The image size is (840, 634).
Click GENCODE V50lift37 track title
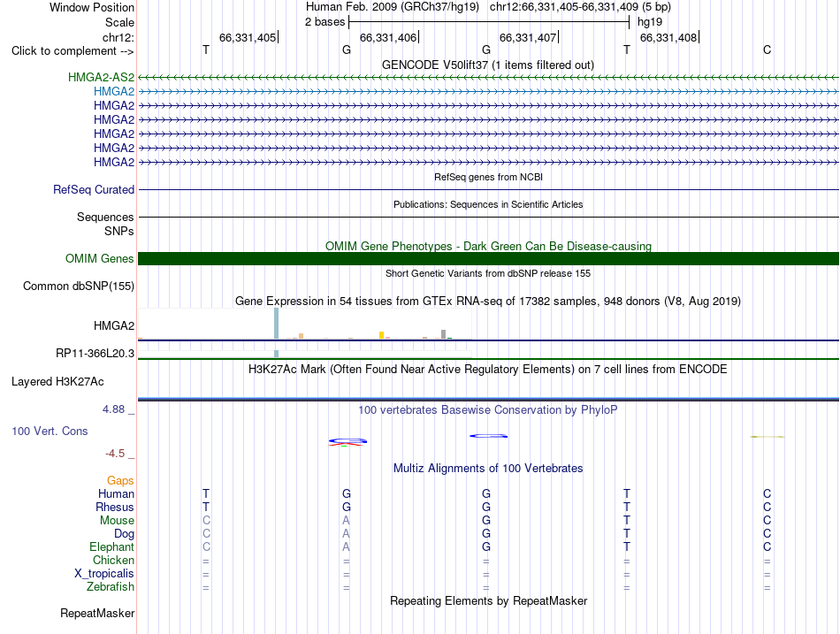(x=488, y=65)
